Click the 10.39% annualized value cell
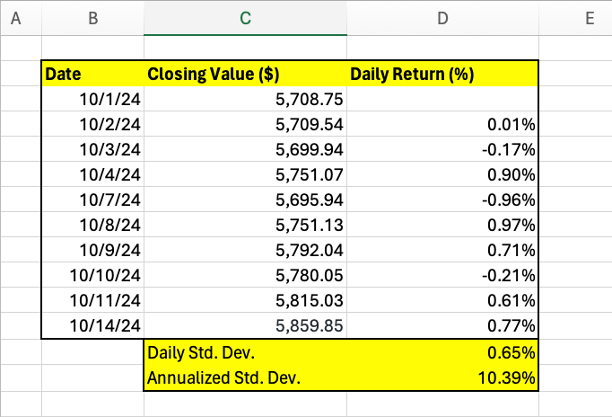Image resolution: width=612 pixels, height=417 pixels. coord(443,378)
